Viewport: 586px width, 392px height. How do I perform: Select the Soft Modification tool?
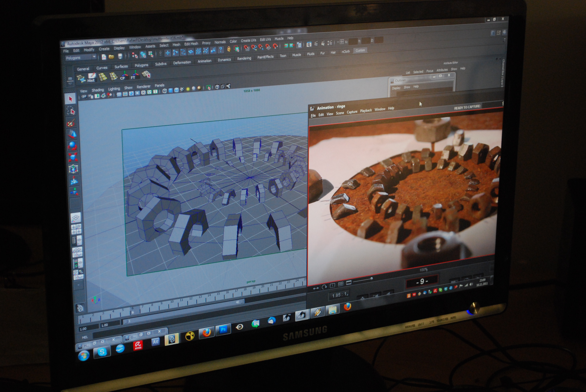74,181
